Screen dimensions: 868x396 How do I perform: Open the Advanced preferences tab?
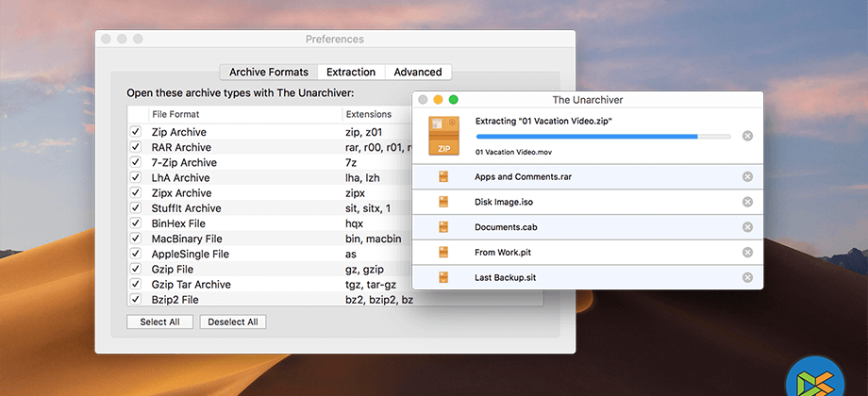point(418,72)
